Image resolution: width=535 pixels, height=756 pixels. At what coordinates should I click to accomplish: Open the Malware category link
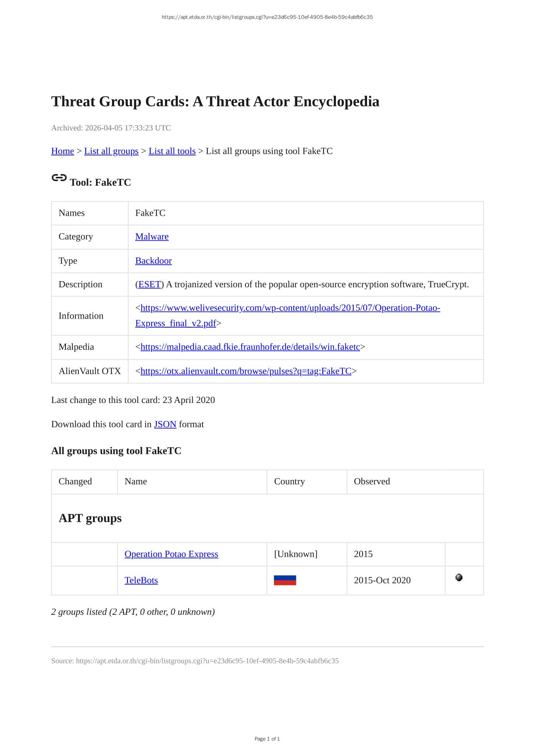point(152,237)
